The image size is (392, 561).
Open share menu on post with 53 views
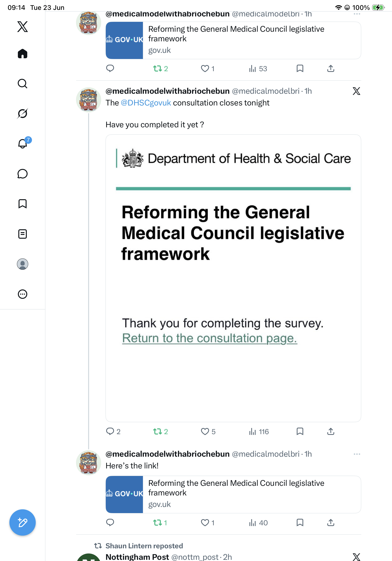pos(331,69)
